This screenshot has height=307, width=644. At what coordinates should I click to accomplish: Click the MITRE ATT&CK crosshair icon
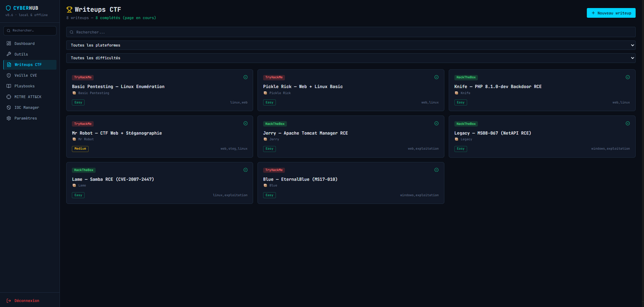coord(9,97)
